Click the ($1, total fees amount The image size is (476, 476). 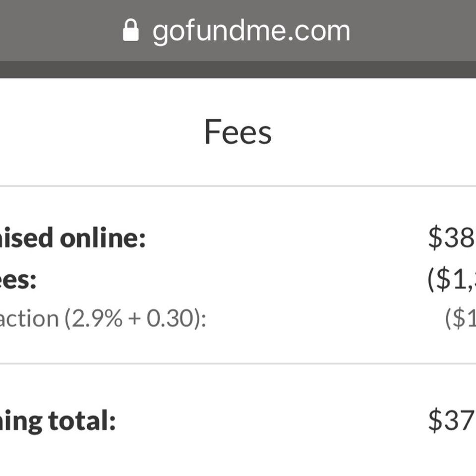click(x=451, y=279)
